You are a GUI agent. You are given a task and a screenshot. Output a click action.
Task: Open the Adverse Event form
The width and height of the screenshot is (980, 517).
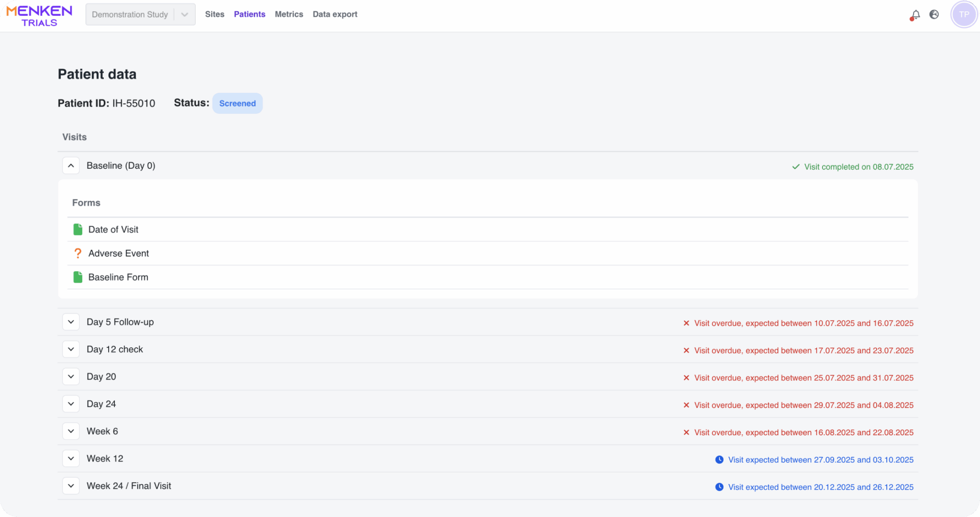tap(119, 253)
